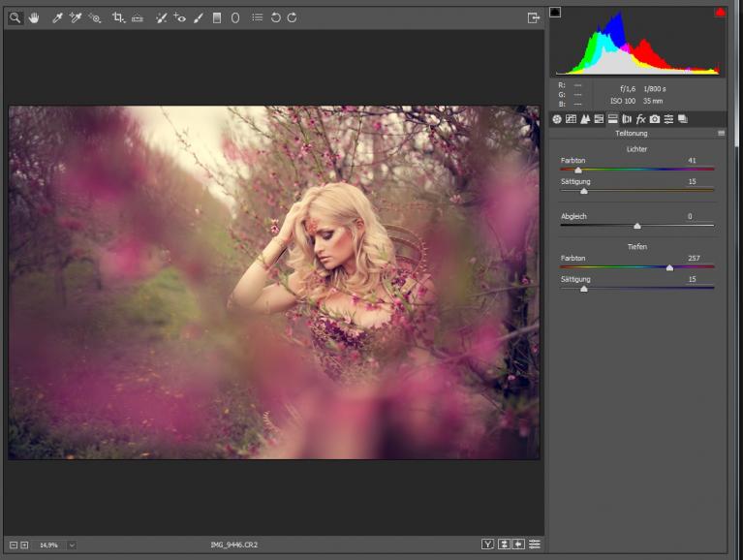
Task: Select the Radial Filter tool
Action: (235, 18)
